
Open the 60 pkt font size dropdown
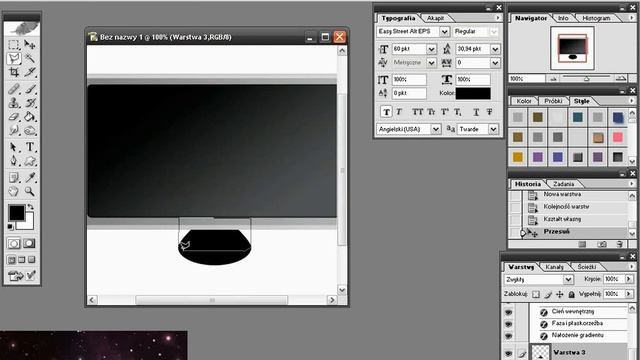431,49
